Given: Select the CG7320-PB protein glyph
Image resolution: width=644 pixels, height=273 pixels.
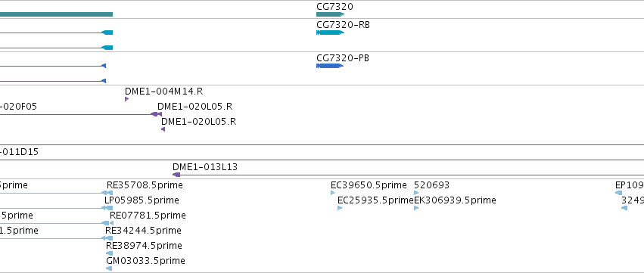Looking at the screenshot, I should [330, 66].
